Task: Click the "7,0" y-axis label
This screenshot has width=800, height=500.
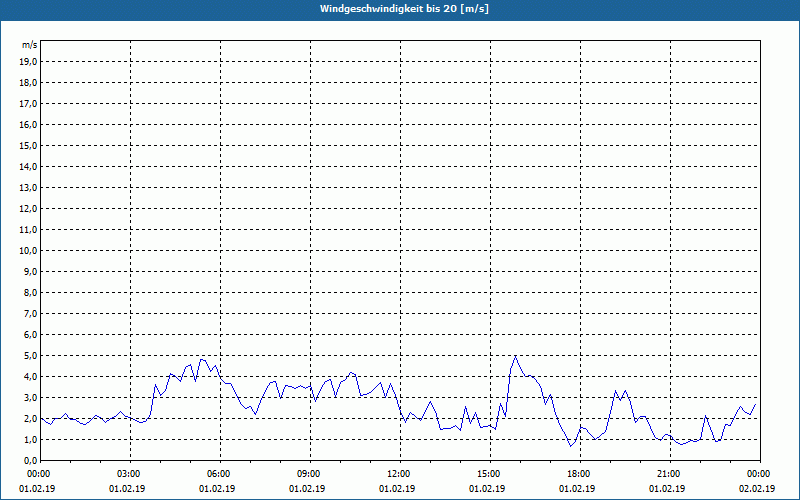Action: coord(30,313)
